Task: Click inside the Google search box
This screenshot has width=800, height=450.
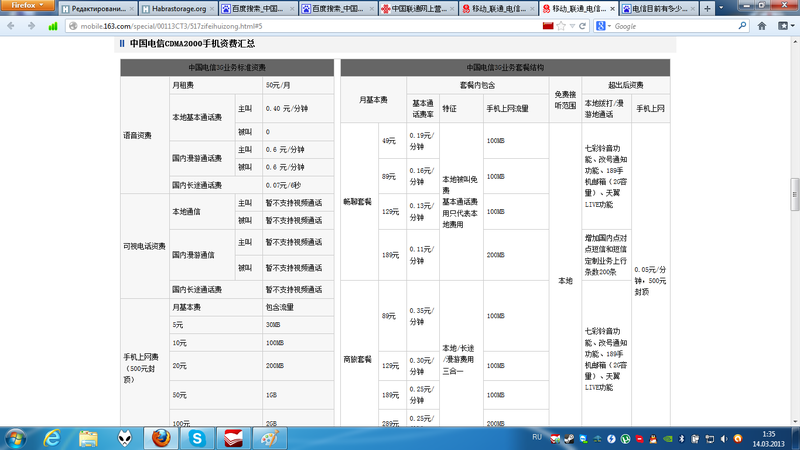Action: [x=673, y=26]
